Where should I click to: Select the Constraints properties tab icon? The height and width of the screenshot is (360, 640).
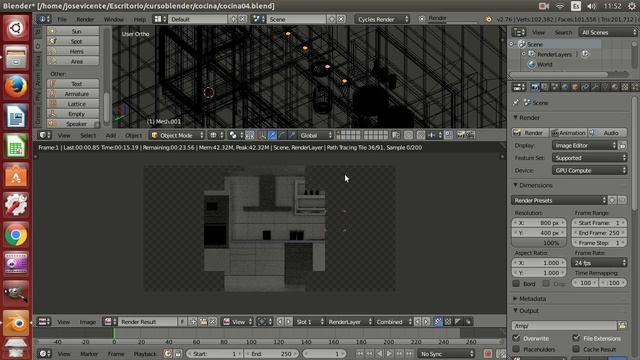[585, 87]
